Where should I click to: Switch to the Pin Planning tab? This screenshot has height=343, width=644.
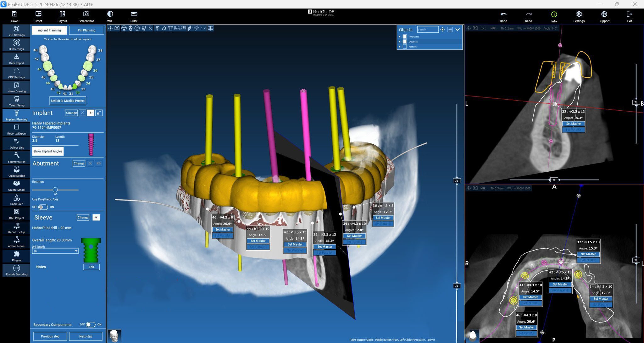click(x=86, y=30)
